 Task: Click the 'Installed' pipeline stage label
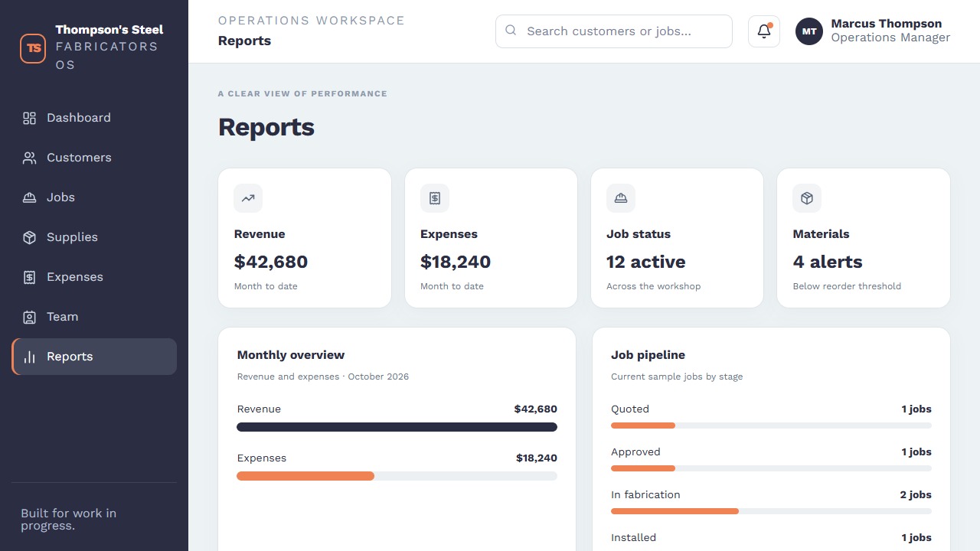coord(633,538)
